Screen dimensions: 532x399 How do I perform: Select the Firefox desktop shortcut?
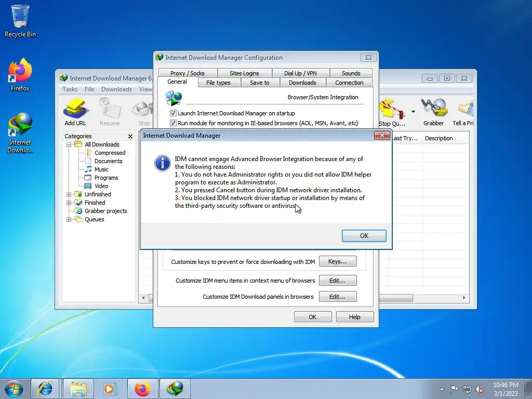(x=20, y=75)
